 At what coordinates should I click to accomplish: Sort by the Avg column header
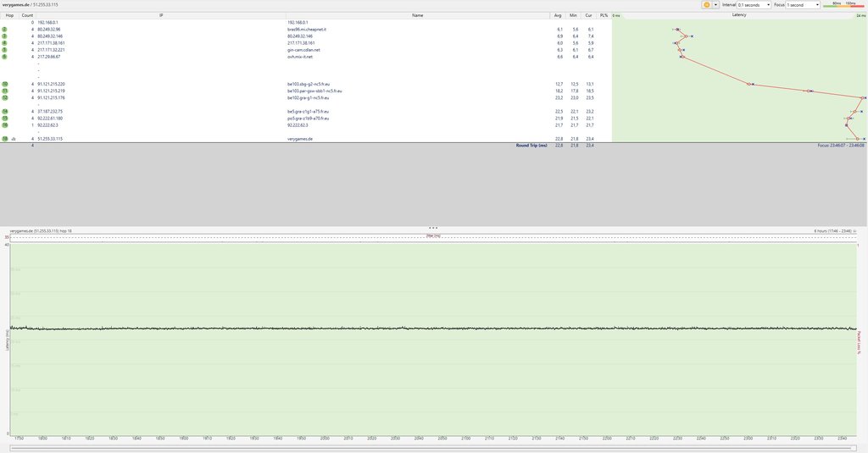557,15
